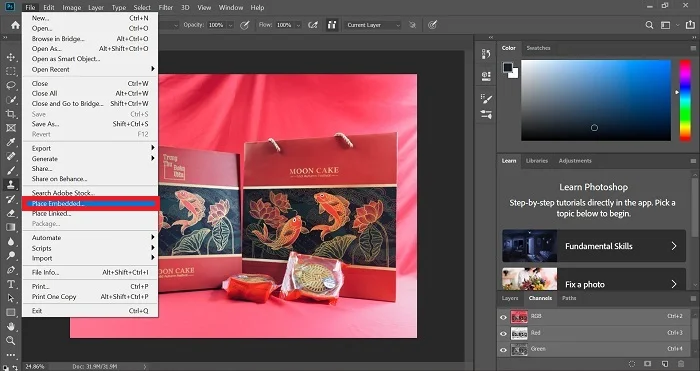
Task: Open the Fix a photo tutorial
Action: pos(594,279)
